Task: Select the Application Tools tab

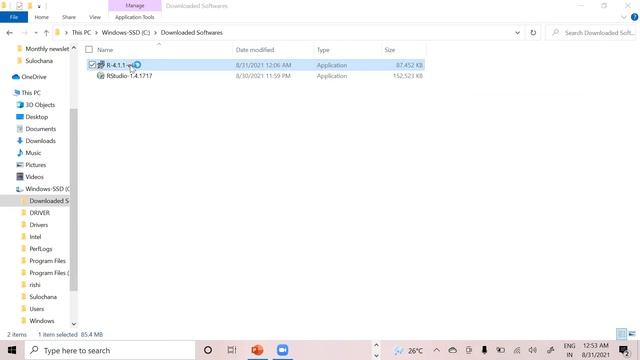Action: (x=135, y=17)
